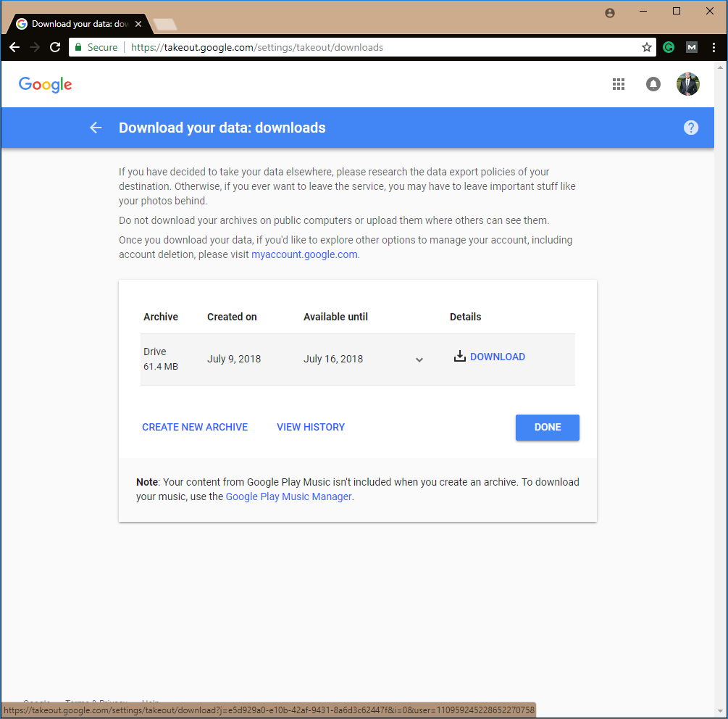Image resolution: width=728 pixels, height=719 pixels.
Task: Close the Chrome window
Action: click(709, 11)
